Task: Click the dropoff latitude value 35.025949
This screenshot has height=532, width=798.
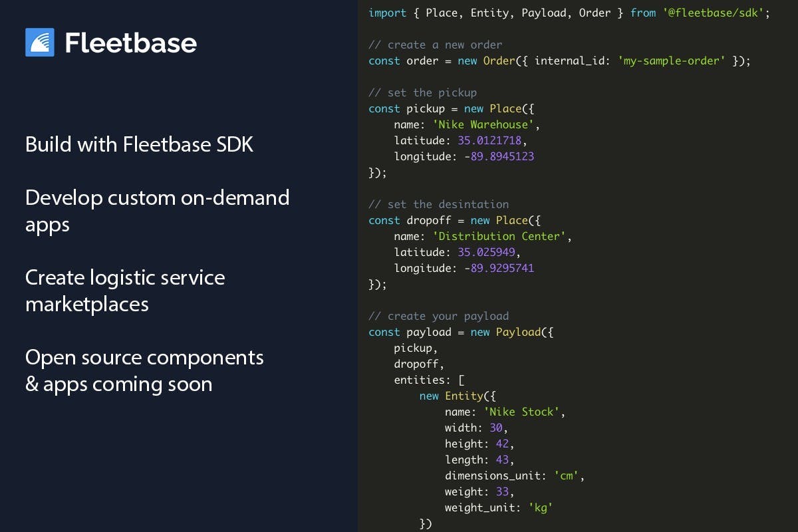Action: (486, 252)
